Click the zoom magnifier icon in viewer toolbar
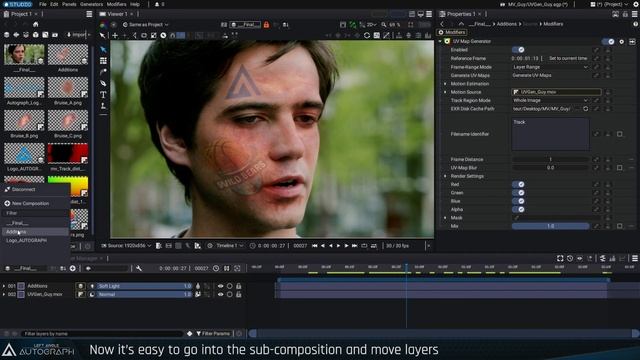Image resolution: width=640 pixels, height=360 pixels. click(384, 24)
